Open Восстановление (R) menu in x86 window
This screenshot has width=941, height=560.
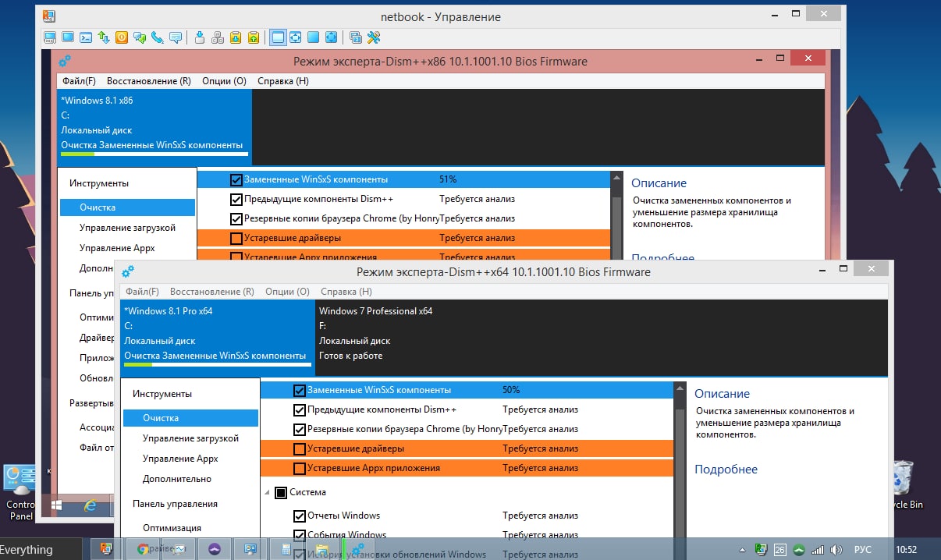coord(149,81)
